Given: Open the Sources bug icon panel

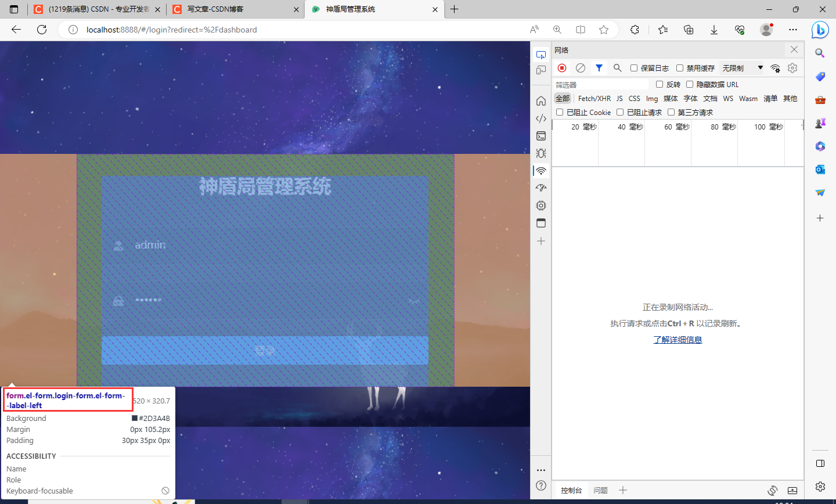Looking at the screenshot, I should [x=541, y=153].
